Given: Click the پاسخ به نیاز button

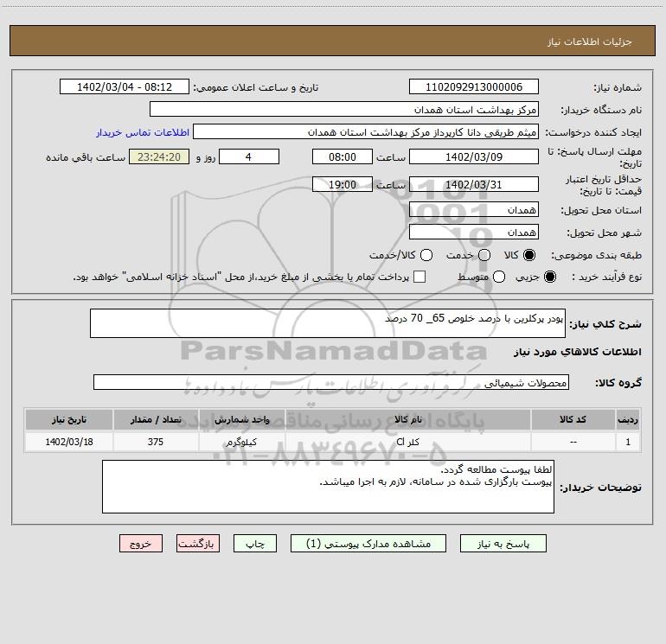Looking at the screenshot, I should [x=503, y=544].
